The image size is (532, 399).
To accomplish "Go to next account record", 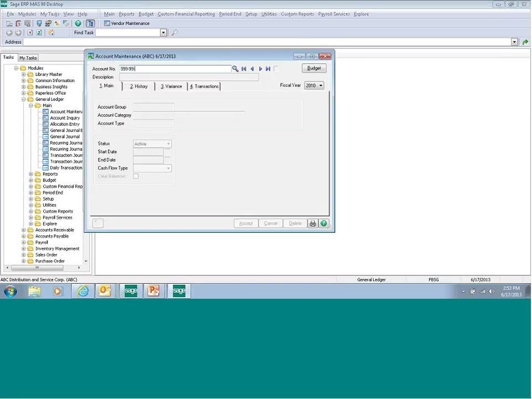I will pyautogui.click(x=260, y=69).
